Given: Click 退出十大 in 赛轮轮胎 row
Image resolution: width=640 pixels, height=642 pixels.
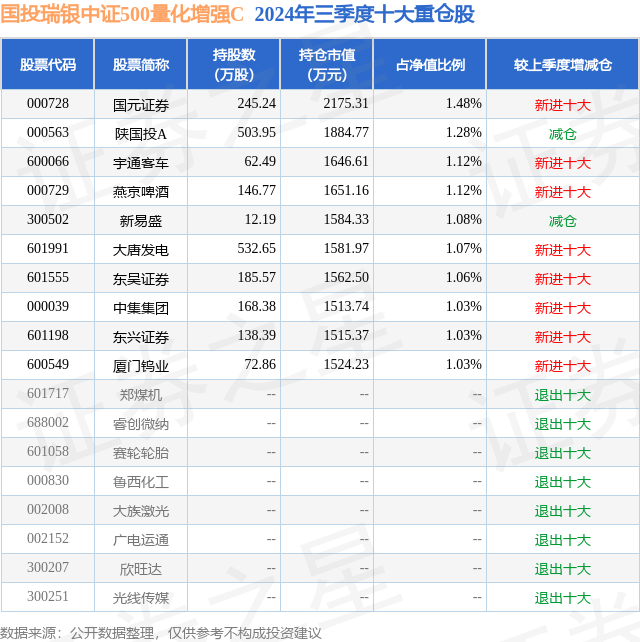Looking at the screenshot, I should click(563, 454).
